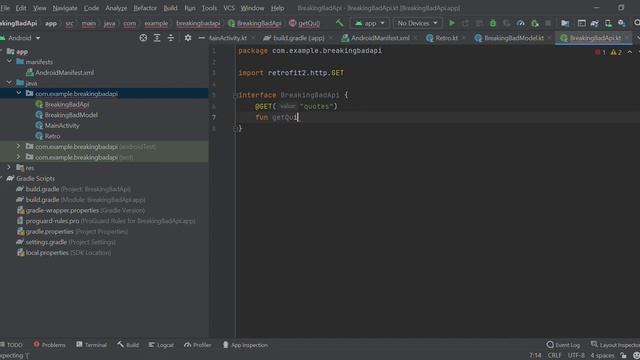Click the Expand All icon in Project panel
The height and width of the screenshot is (360, 640).
point(157,38)
